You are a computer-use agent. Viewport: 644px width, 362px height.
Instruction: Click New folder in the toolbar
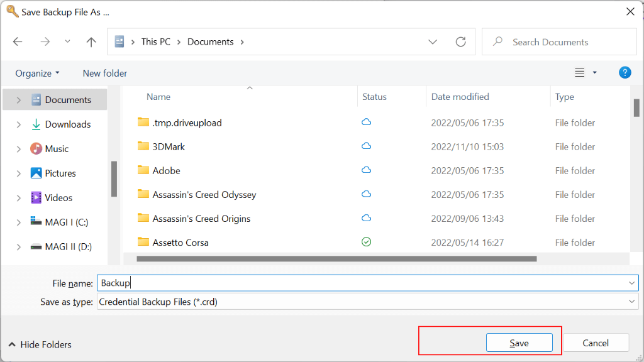click(x=105, y=74)
